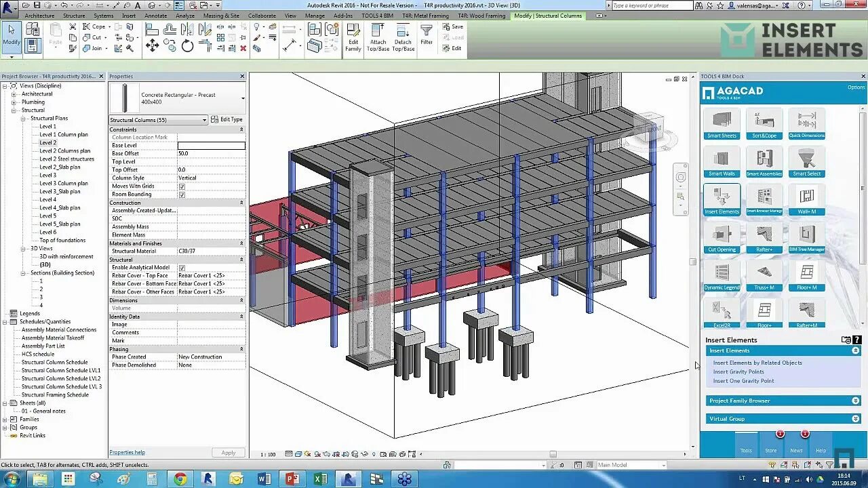Open Chrome from Windows taskbar
The image size is (868, 488).
point(180,479)
